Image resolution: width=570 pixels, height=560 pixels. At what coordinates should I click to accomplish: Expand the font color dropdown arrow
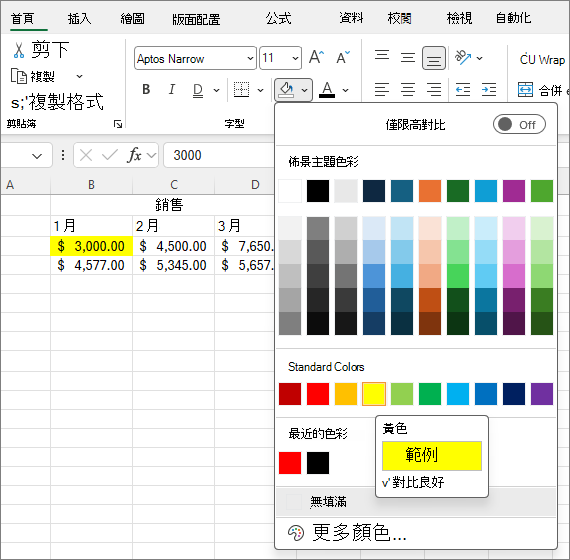[345, 90]
